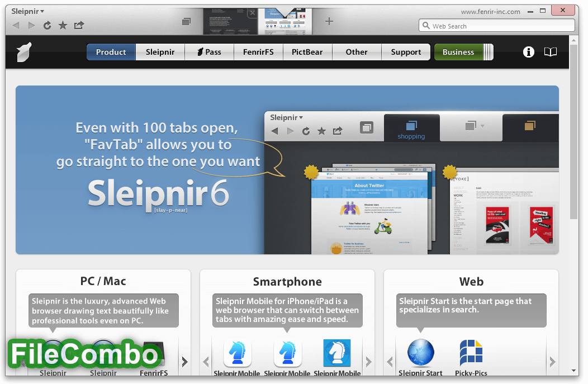Reload the page with the refresh icon
Viewport: 588px width, 384px height.
click(x=48, y=26)
